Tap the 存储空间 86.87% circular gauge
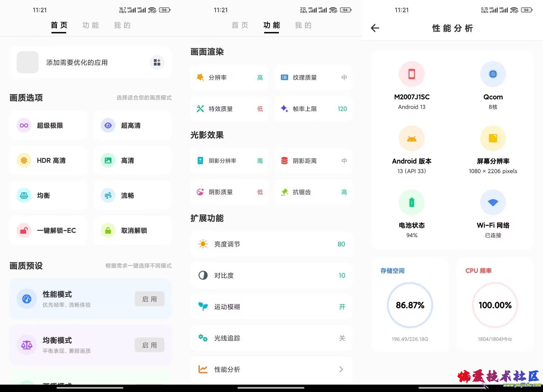The image size is (543, 392). (x=410, y=305)
